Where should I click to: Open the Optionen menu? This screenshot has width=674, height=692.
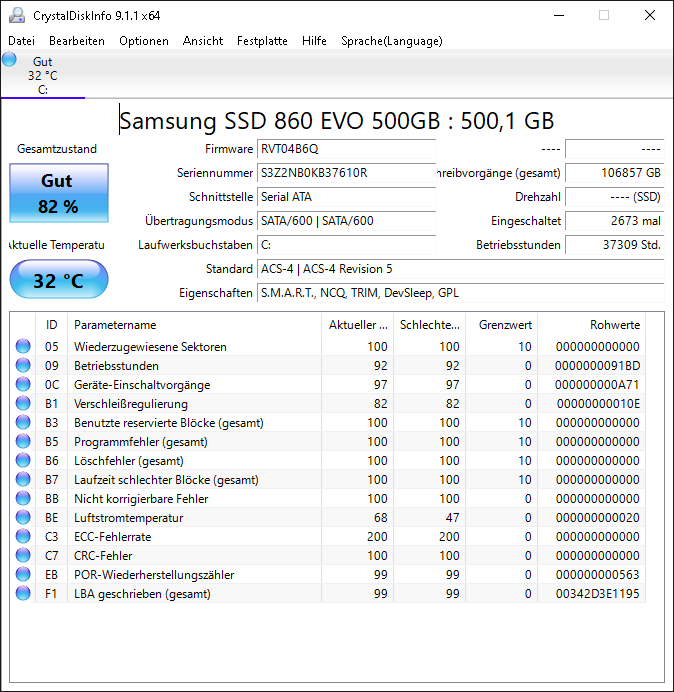point(144,41)
